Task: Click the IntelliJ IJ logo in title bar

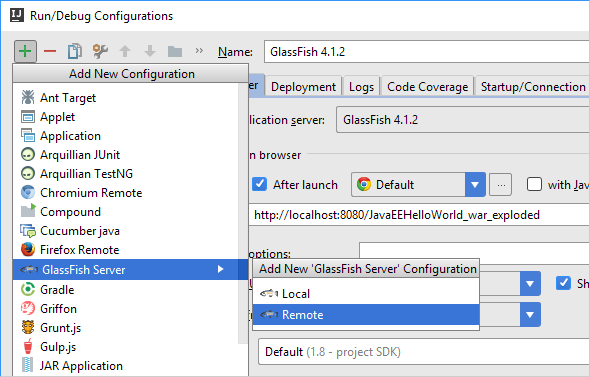Action: (x=17, y=16)
